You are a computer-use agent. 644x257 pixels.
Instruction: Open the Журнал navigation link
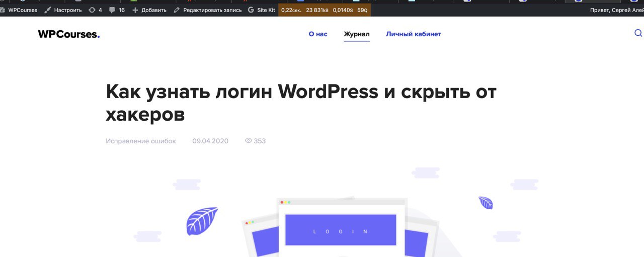[x=357, y=34]
